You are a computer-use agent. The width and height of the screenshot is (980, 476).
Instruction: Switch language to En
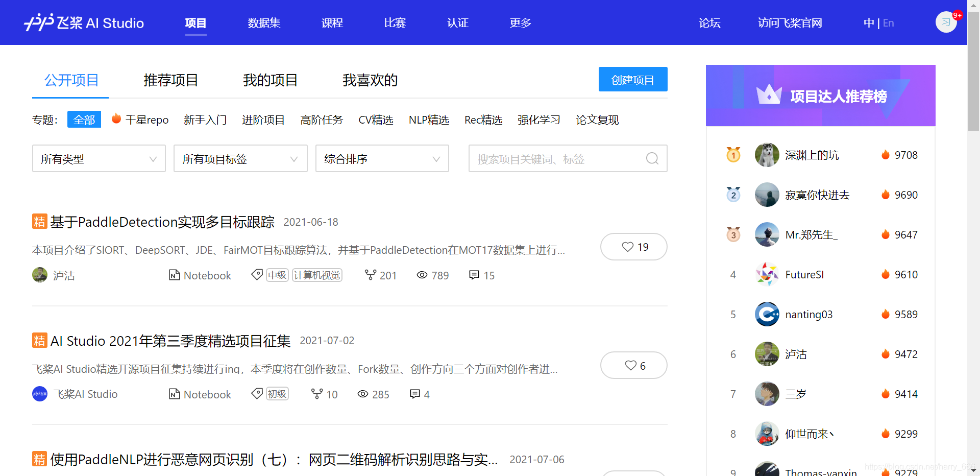889,22
